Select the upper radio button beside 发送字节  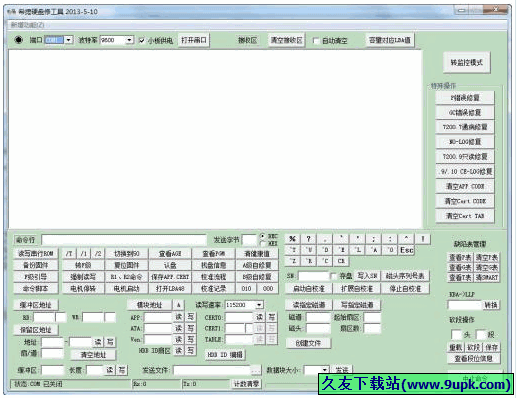[x=263, y=236]
